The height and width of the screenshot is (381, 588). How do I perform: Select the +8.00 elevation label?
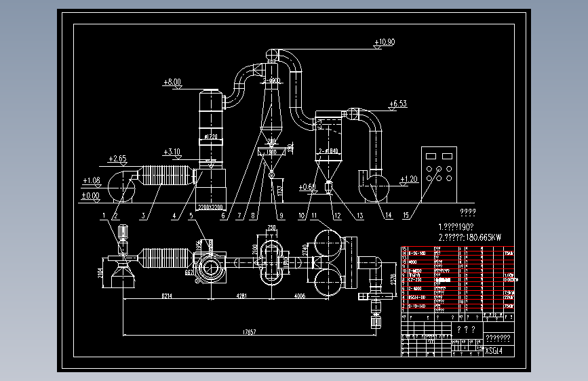click(172, 82)
